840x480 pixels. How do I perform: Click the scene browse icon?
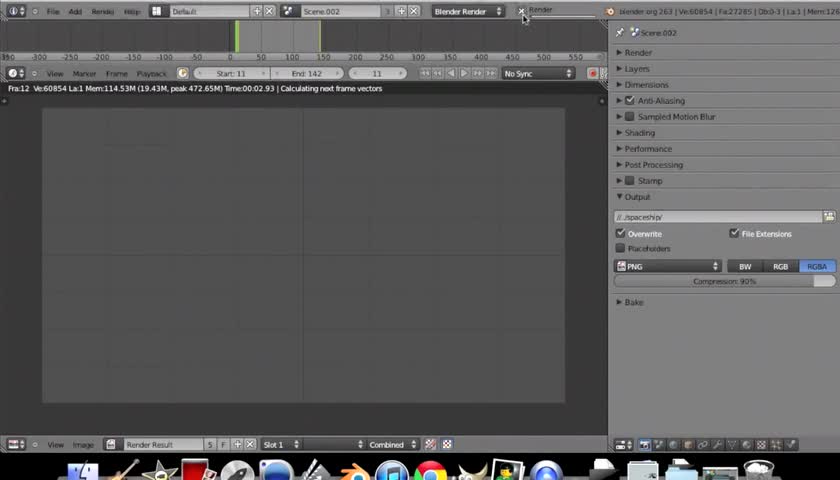coord(288,11)
